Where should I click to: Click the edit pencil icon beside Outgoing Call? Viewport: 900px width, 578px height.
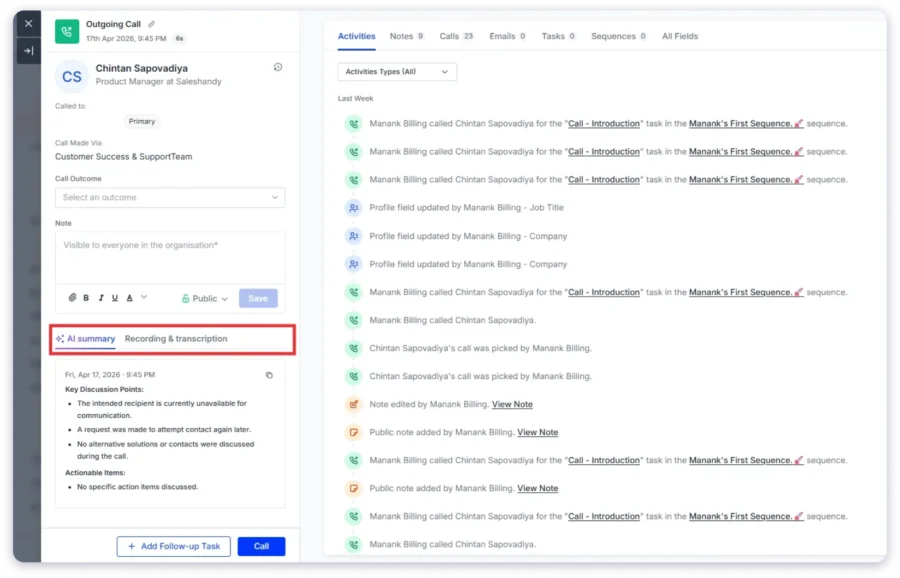pos(151,24)
